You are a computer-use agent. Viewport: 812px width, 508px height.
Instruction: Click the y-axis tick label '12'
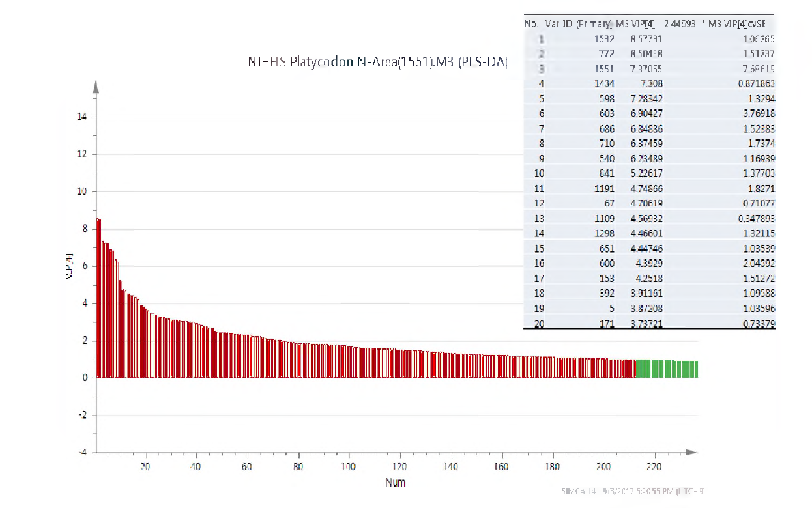82,154
